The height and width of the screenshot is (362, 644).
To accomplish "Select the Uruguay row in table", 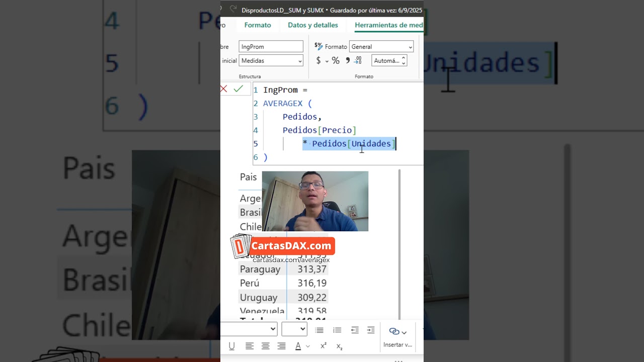I will point(283,297).
